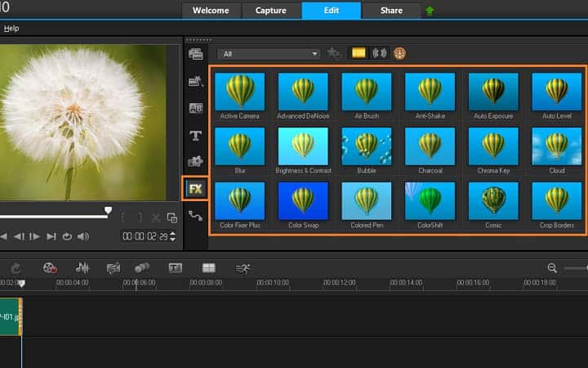Open the Help menu
The image size is (588, 368).
click(11, 28)
